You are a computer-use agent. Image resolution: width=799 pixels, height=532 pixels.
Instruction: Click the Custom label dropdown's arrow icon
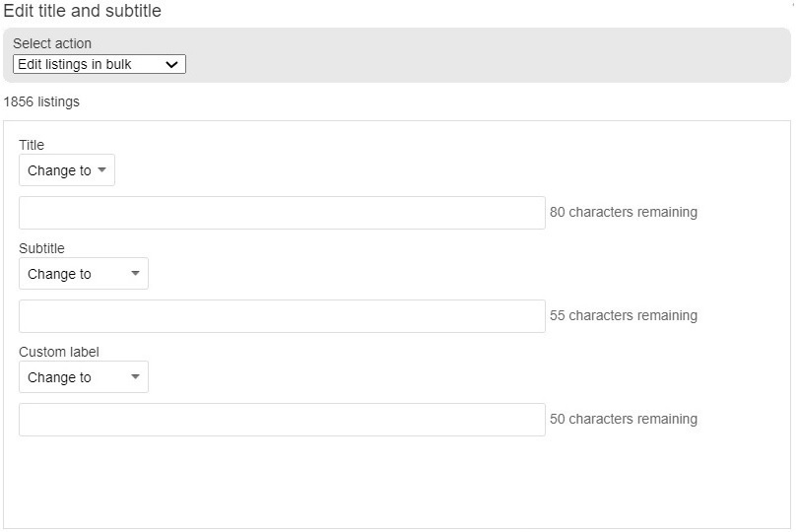click(135, 376)
